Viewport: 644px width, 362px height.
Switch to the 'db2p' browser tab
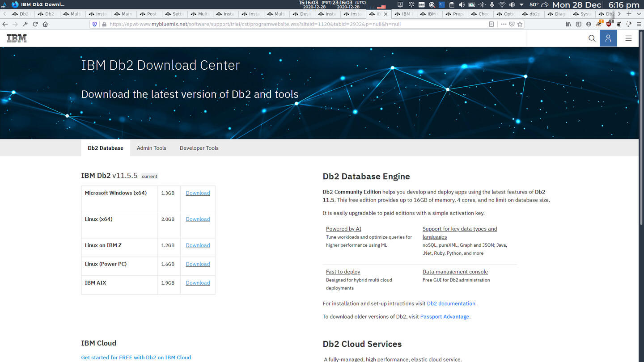[531, 14]
